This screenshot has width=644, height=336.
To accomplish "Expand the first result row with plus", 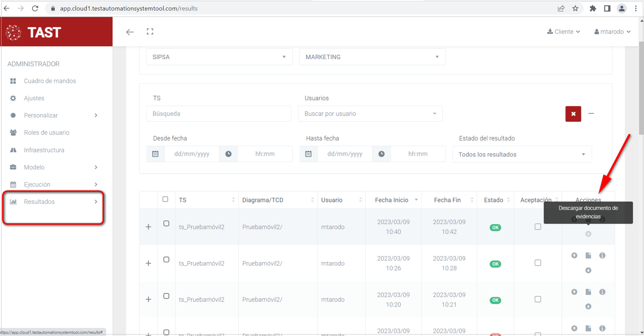I will pyautogui.click(x=149, y=227).
